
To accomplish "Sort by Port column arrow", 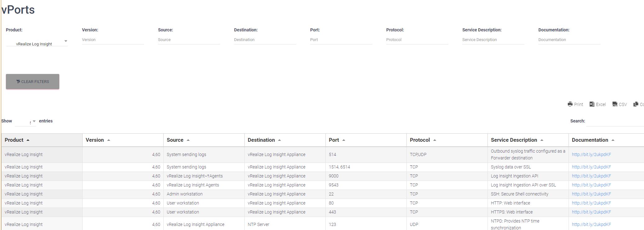I will click(344, 140).
